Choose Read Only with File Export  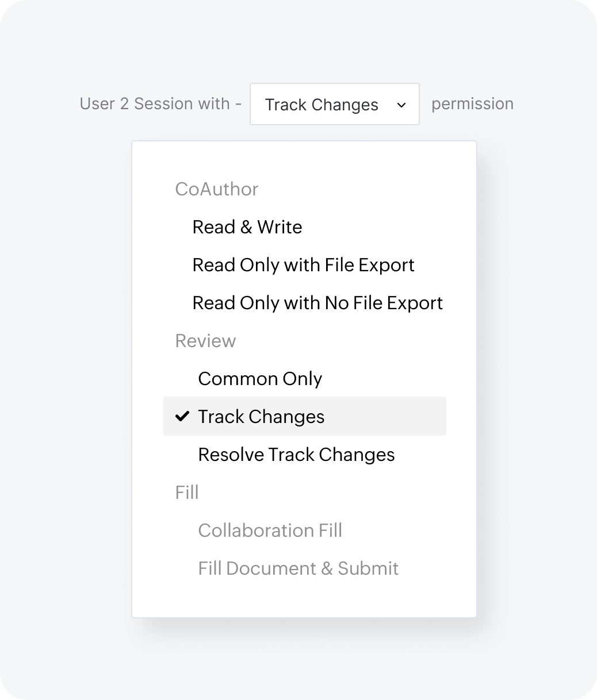click(x=303, y=265)
